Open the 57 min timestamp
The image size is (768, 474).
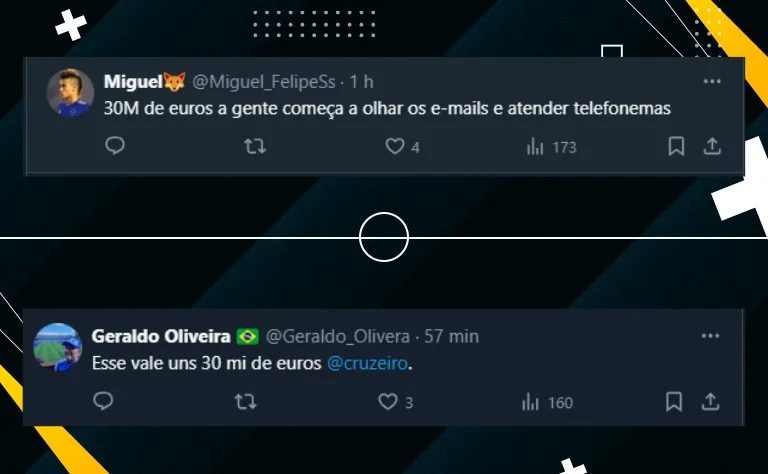point(452,336)
